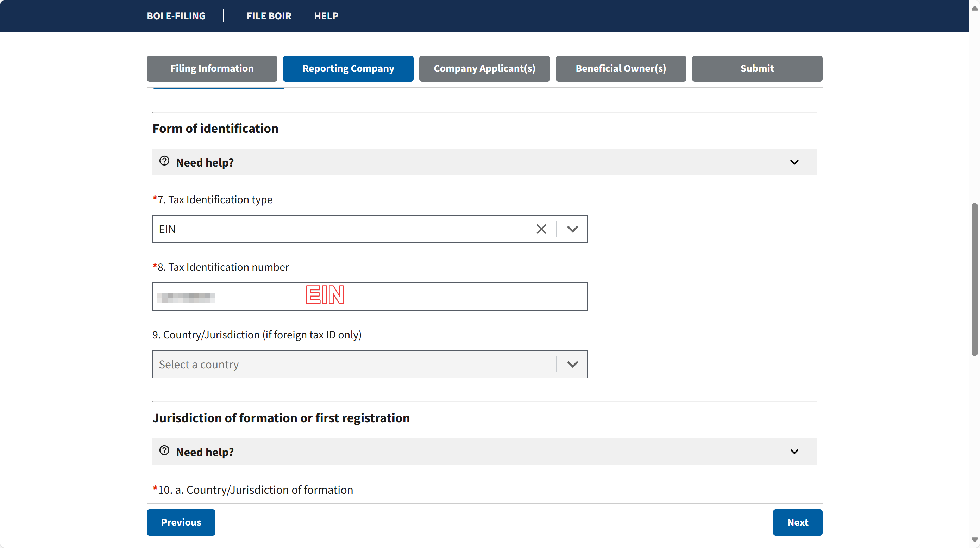Expand Need help under Form of identification
Screen dimensions: 980x548
(x=484, y=162)
